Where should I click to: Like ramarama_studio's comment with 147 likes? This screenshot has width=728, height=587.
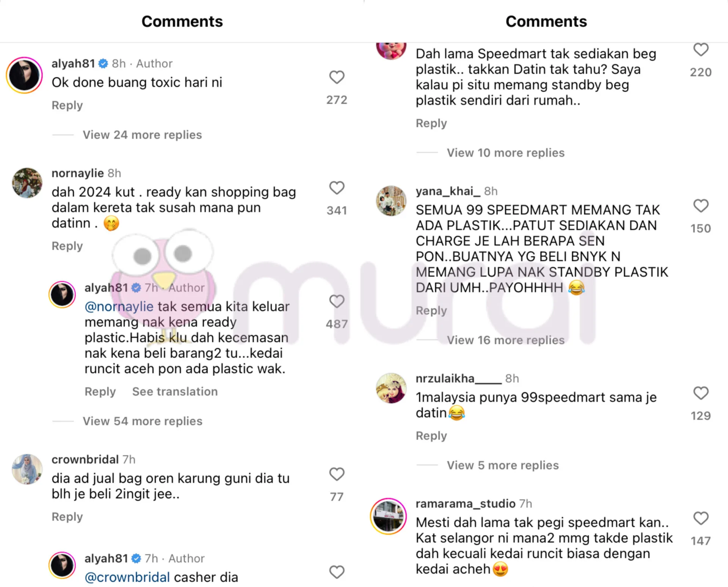click(701, 518)
